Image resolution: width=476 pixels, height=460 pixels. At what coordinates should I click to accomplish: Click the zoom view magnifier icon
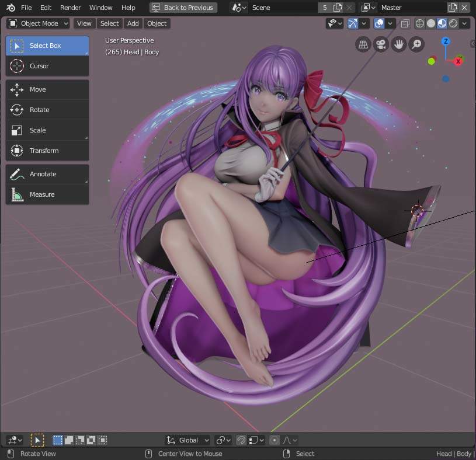click(416, 44)
